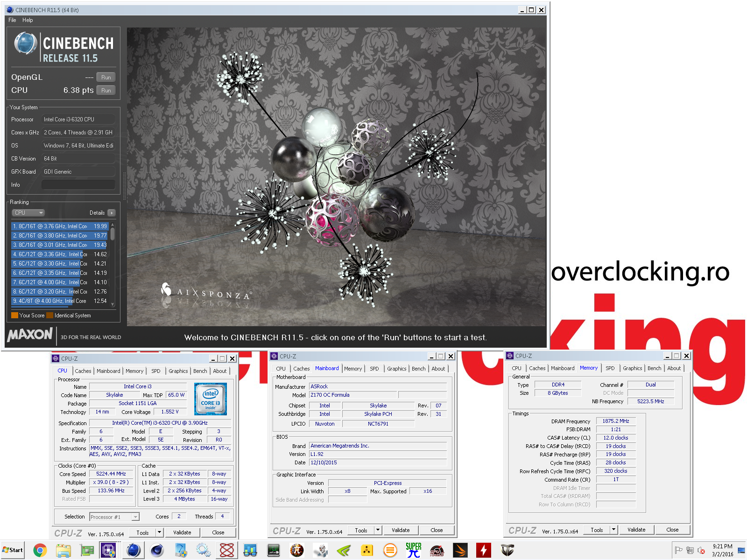Select ranking row 9 4C/8T @ 4.00 GHz

[x=60, y=301]
